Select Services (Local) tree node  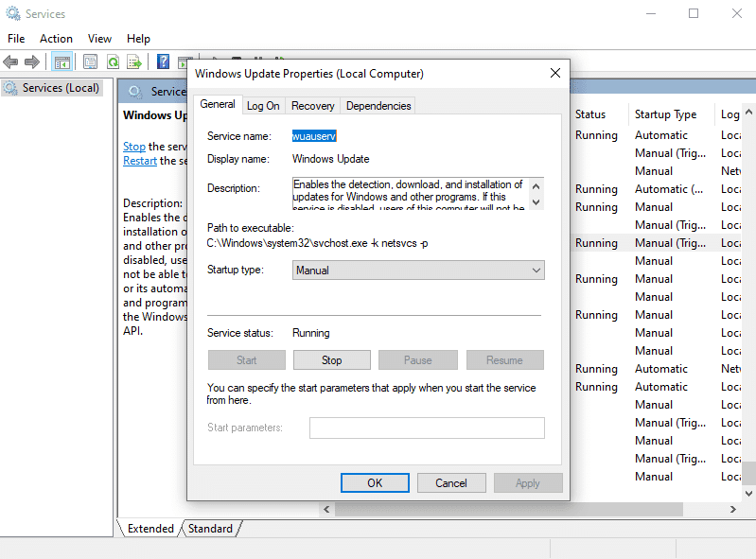(x=52, y=88)
